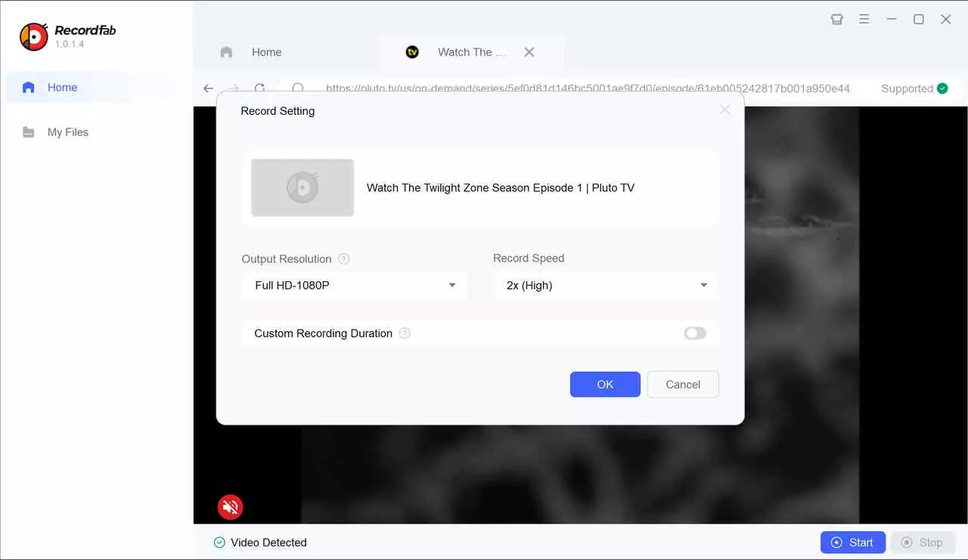Click the Video Detected checkmark icon
Viewport: 968px width, 560px height.
(x=219, y=543)
